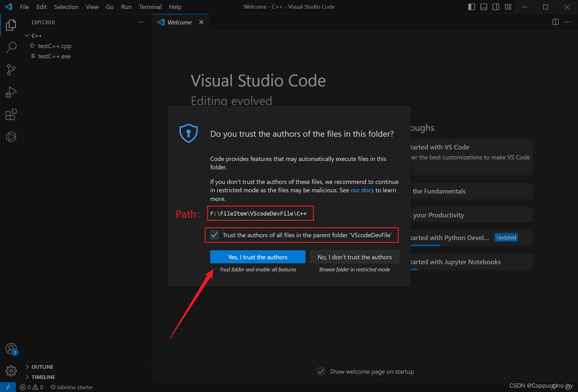Image resolution: width=578 pixels, height=392 pixels.
Task: Open the Extensions view
Action: click(x=11, y=114)
